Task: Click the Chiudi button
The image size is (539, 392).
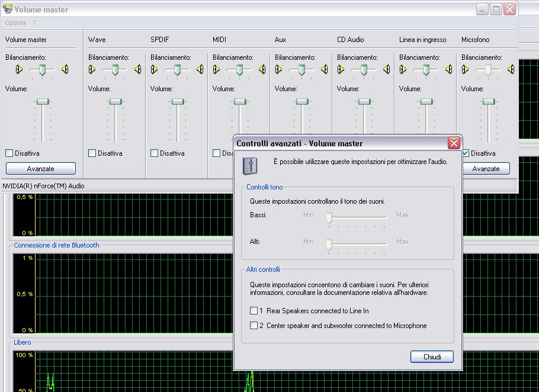Action: pyautogui.click(x=432, y=357)
